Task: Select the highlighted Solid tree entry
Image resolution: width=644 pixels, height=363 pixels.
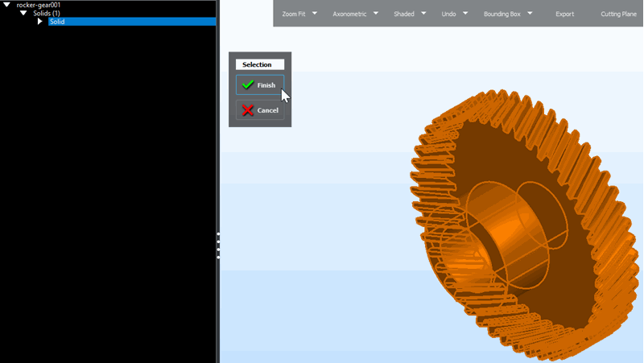Action: 57,22
